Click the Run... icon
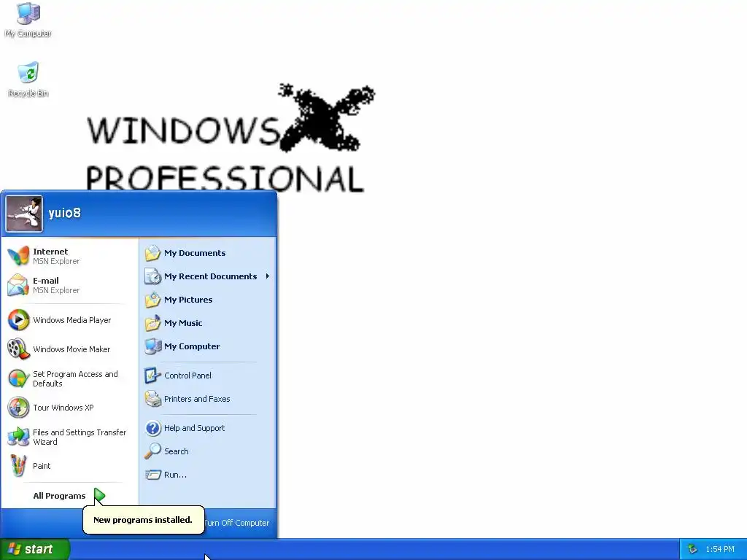 click(x=153, y=474)
